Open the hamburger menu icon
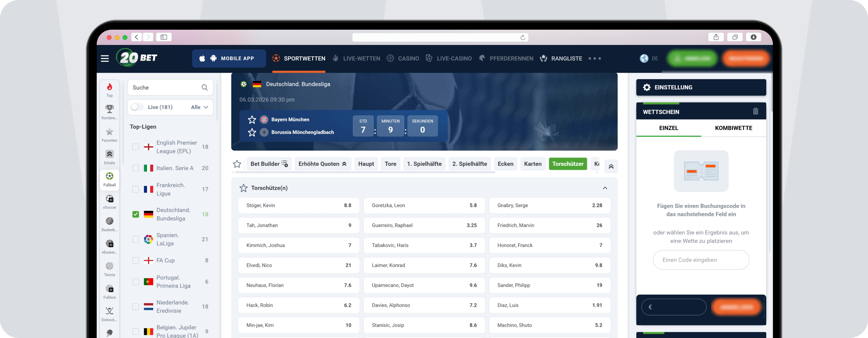Viewport: 868px width, 338px height. [x=105, y=58]
